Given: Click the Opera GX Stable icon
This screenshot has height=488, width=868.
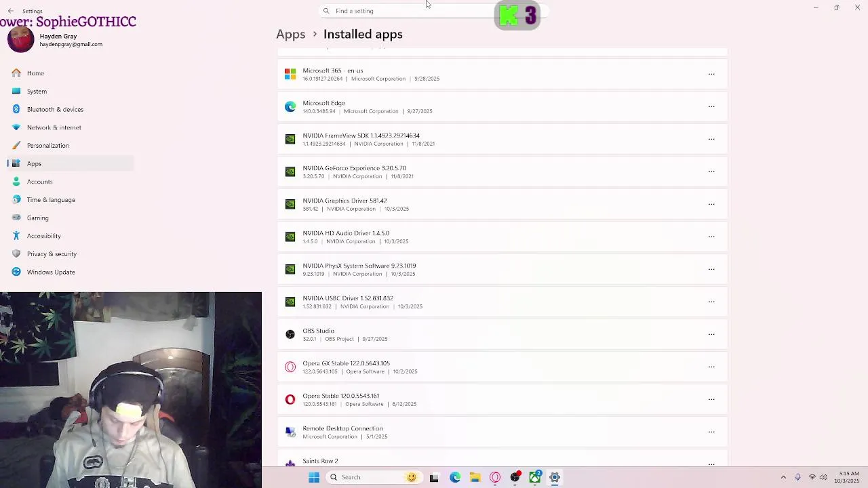Looking at the screenshot, I should [x=290, y=367].
